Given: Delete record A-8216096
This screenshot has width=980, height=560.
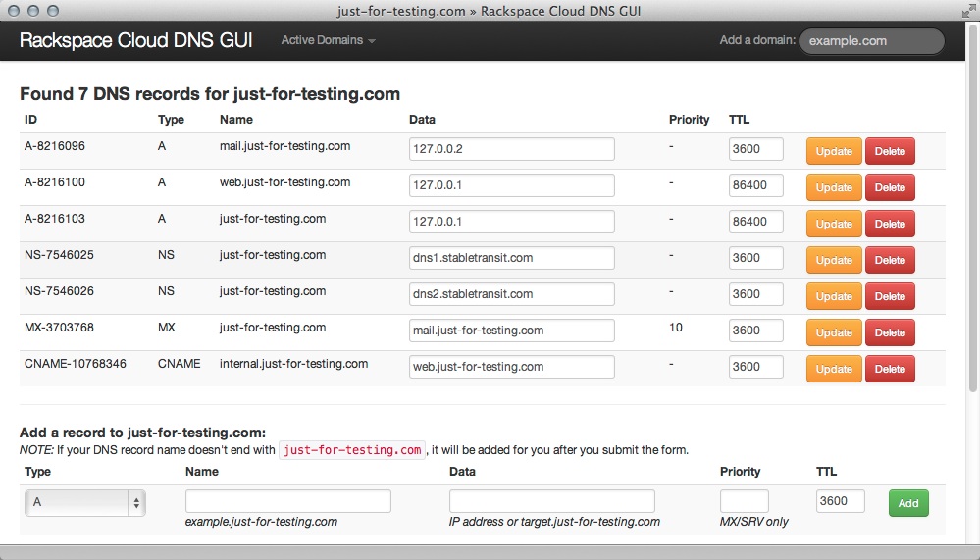Looking at the screenshot, I should tap(890, 151).
